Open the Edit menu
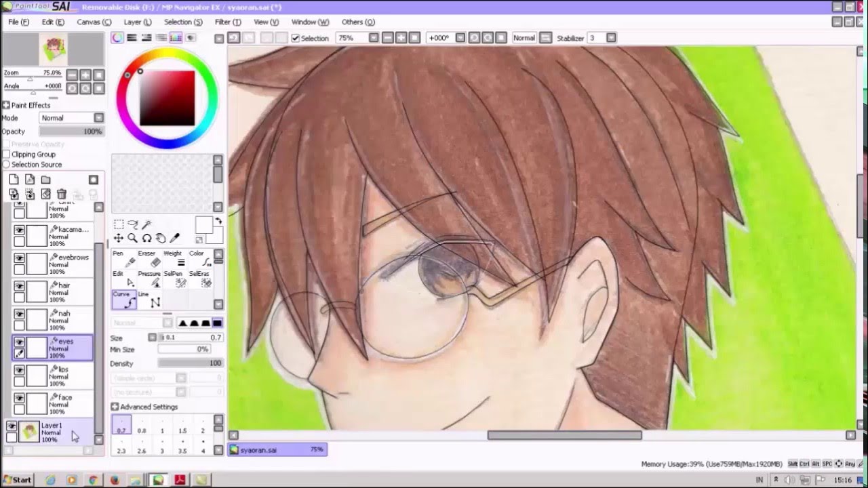The image size is (868, 488). (x=53, y=22)
